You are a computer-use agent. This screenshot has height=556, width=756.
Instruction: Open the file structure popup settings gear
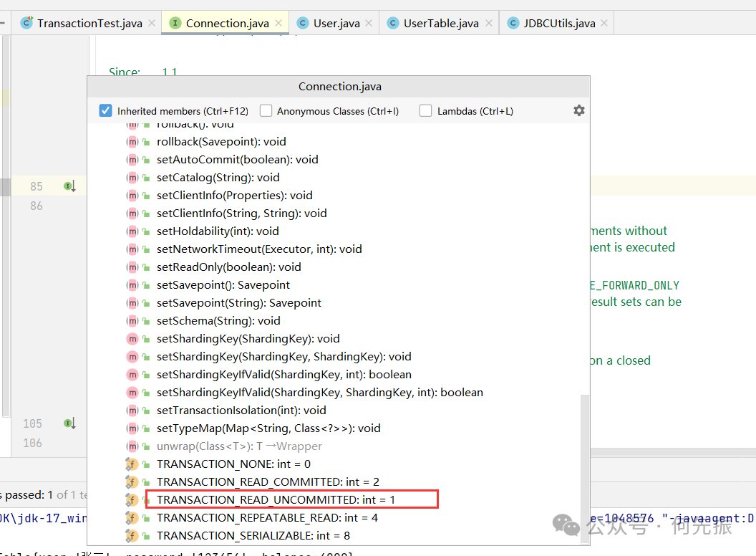(x=579, y=110)
